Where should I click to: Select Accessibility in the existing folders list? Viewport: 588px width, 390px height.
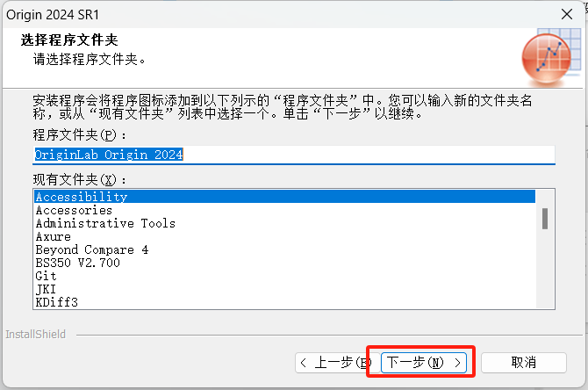[x=284, y=197]
